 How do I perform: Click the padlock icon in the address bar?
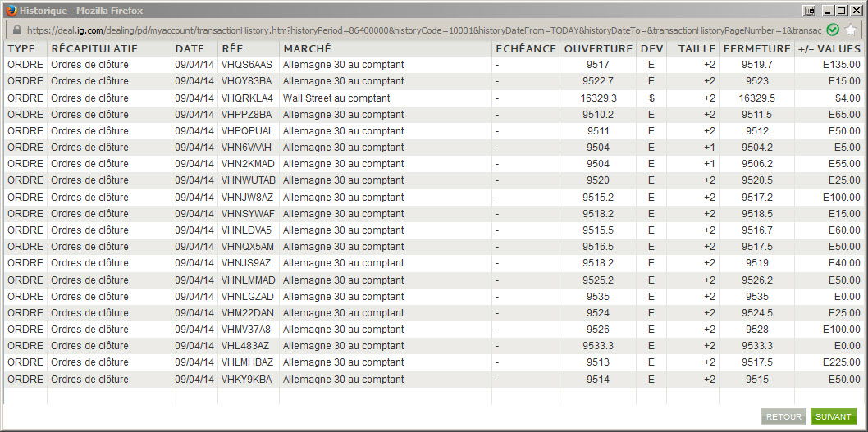tap(16, 30)
